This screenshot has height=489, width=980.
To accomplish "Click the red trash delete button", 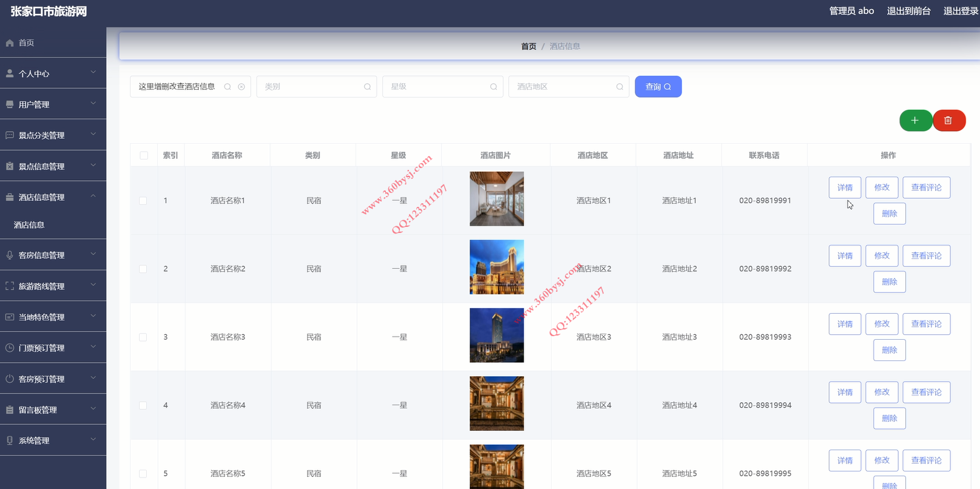I will [948, 120].
